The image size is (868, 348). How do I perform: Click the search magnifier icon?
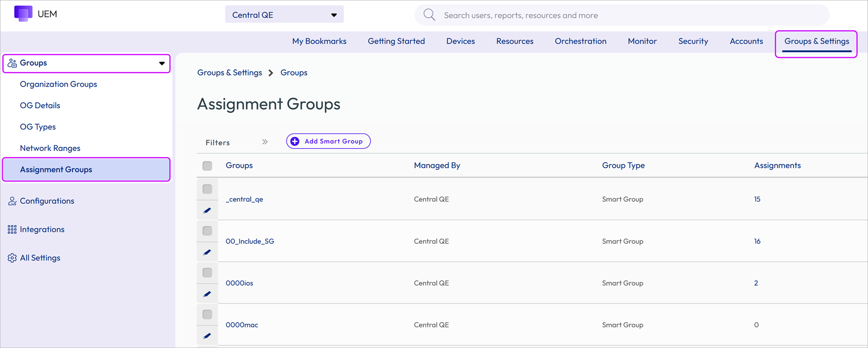[430, 15]
